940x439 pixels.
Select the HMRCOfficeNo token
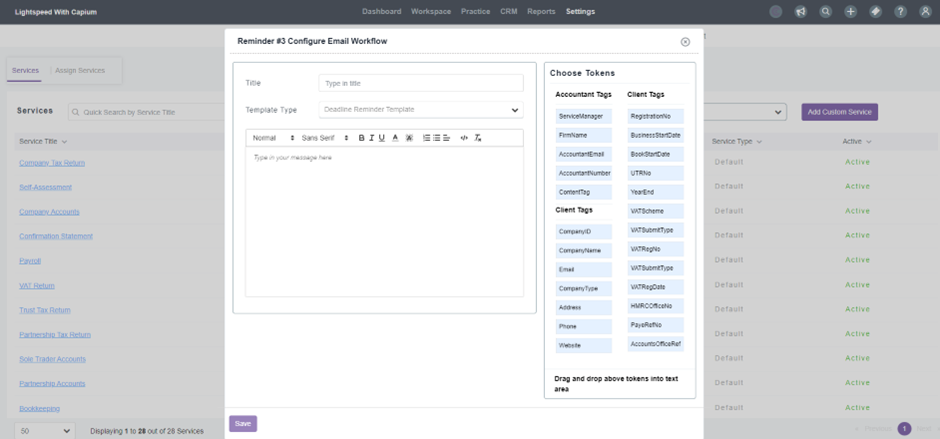656,306
